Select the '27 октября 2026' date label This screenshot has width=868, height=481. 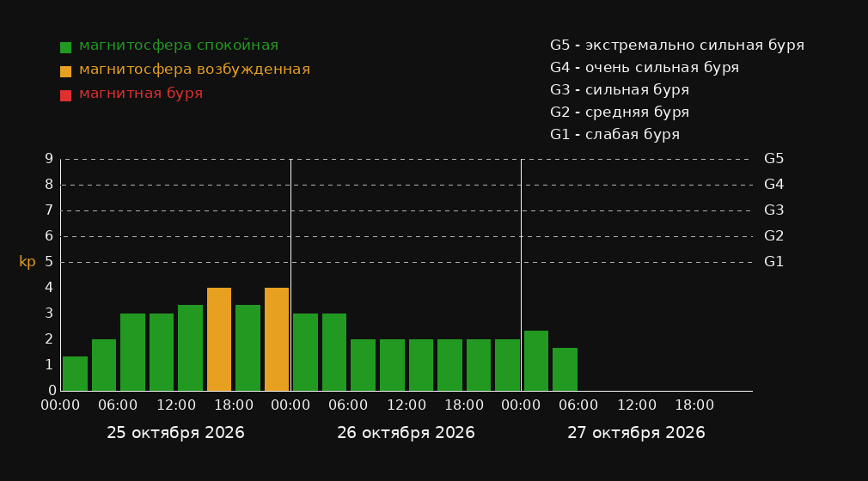[x=636, y=433]
